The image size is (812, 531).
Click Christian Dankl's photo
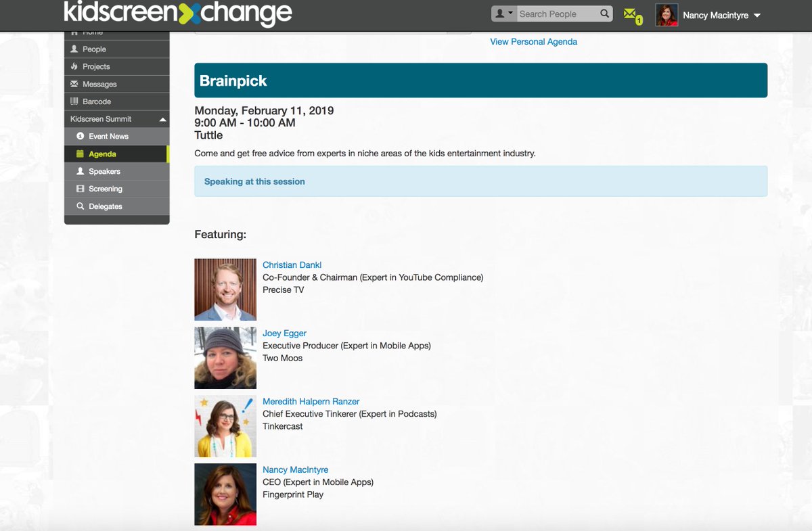coord(225,290)
